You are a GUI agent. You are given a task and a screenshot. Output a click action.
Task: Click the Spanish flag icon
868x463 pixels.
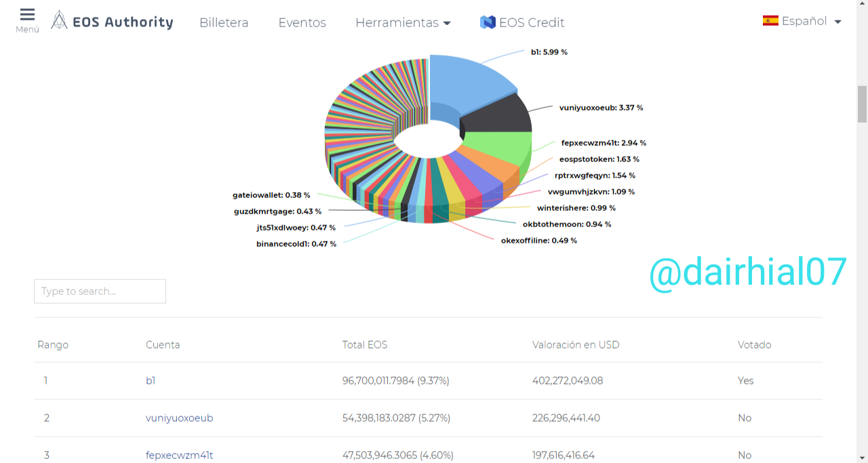[770, 21]
